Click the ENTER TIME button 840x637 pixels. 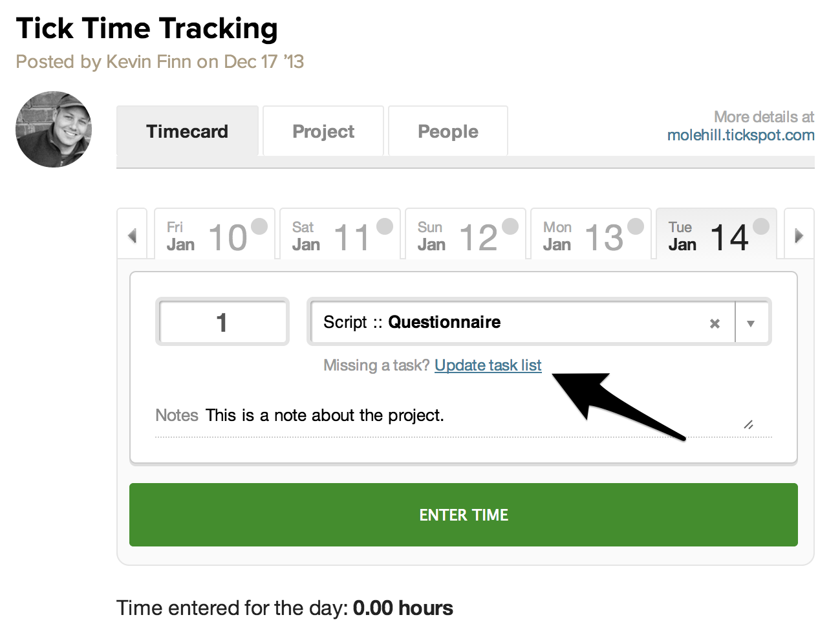463,515
